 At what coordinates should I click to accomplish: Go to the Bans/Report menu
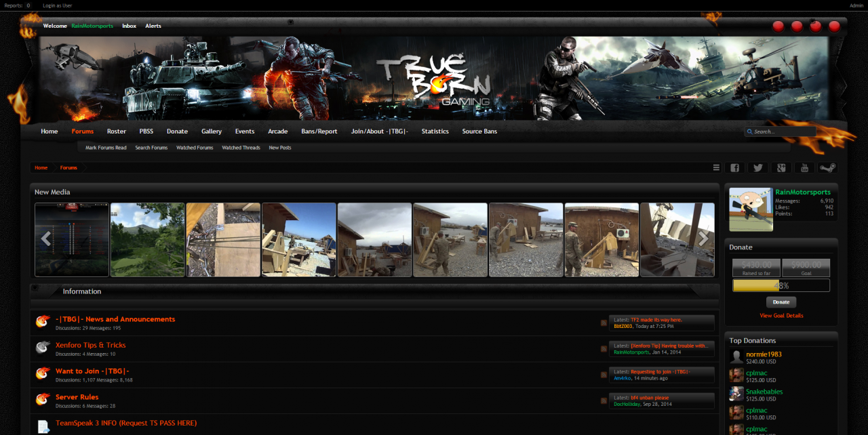tap(319, 131)
